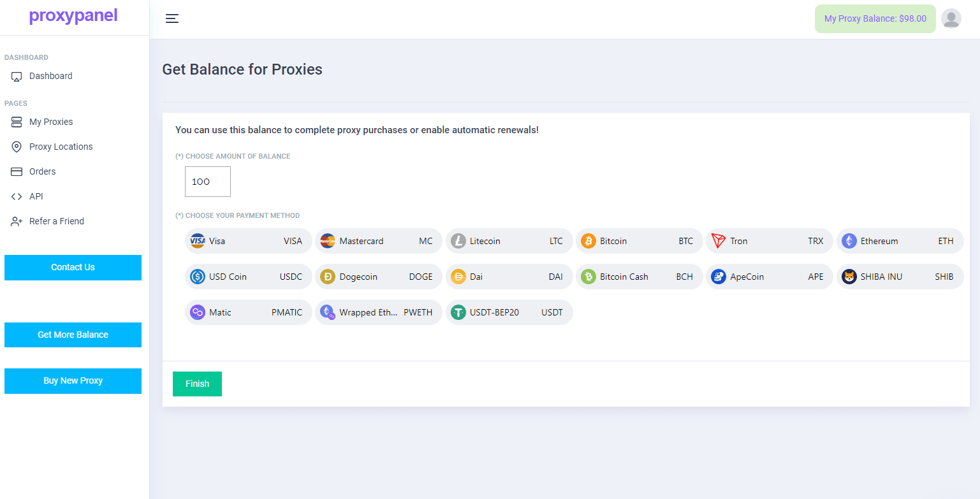Open Dashboard in the sidebar
This screenshot has width=980, height=499.
coord(50,76)
